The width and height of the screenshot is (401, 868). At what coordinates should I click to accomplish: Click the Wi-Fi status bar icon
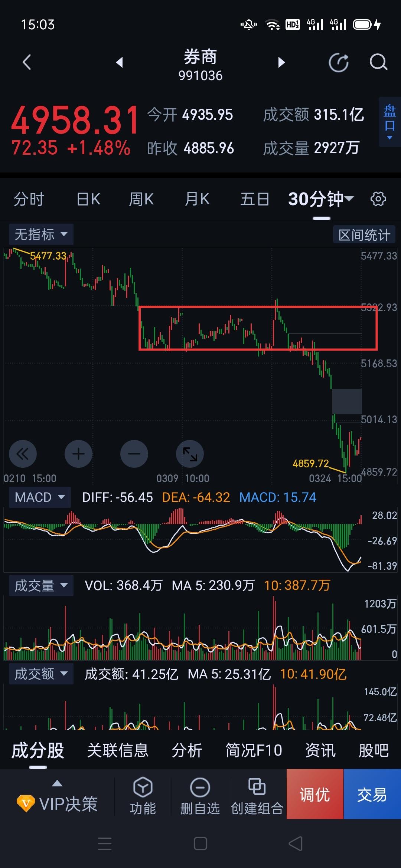coord(273,25)
